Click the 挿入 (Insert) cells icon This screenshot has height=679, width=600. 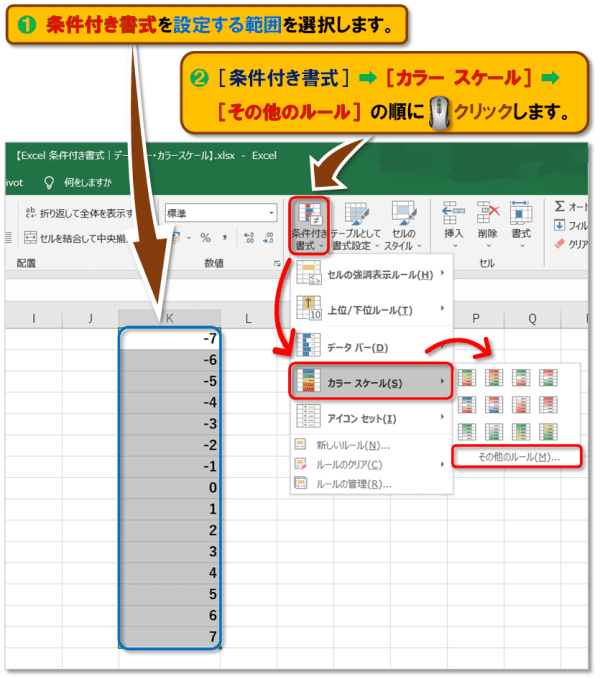pos(453,212)
